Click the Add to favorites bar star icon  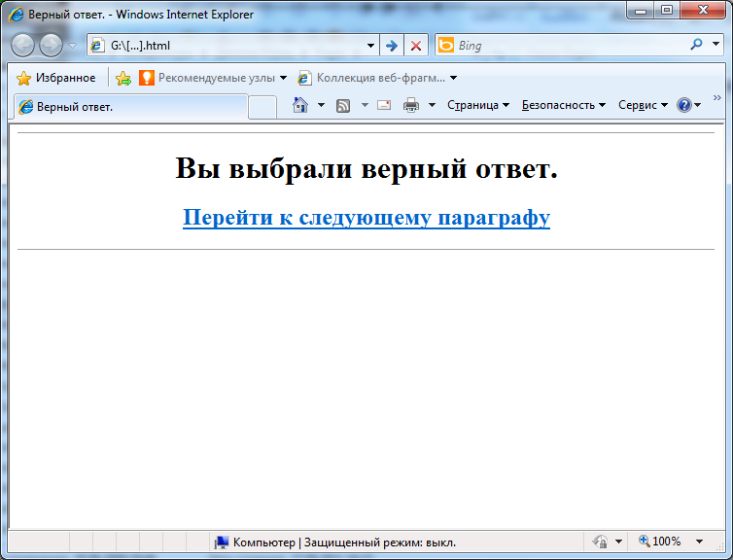click(123, 78)
